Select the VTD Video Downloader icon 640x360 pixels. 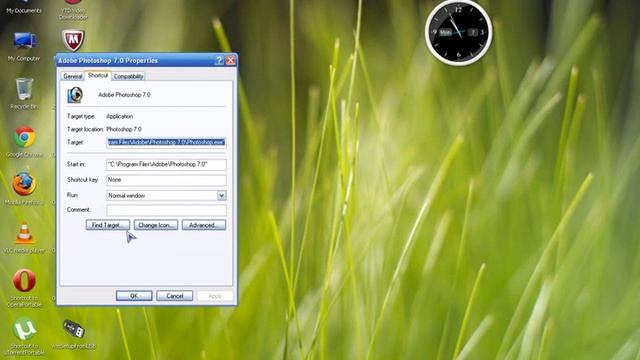[x=73, y=10]
